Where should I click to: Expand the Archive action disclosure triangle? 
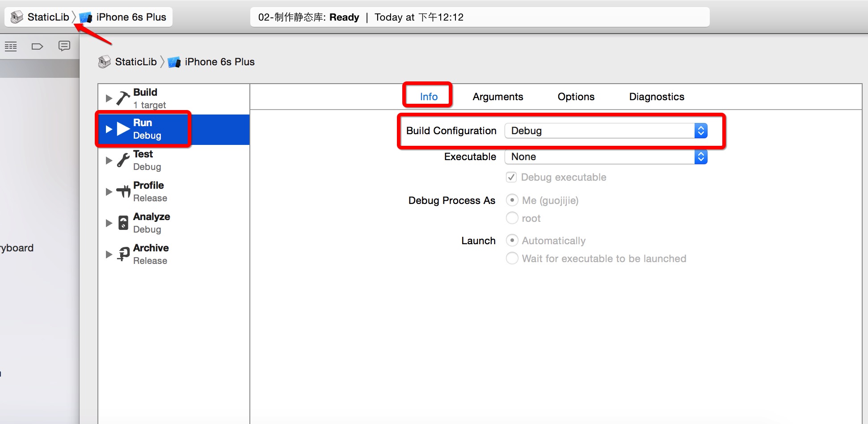pyautogui.click(x=109, y=254)
